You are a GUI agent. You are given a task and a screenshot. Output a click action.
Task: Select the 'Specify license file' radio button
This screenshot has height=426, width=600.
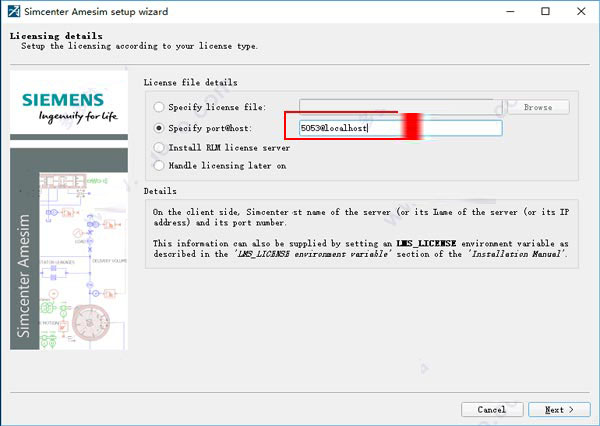point(159,107)
